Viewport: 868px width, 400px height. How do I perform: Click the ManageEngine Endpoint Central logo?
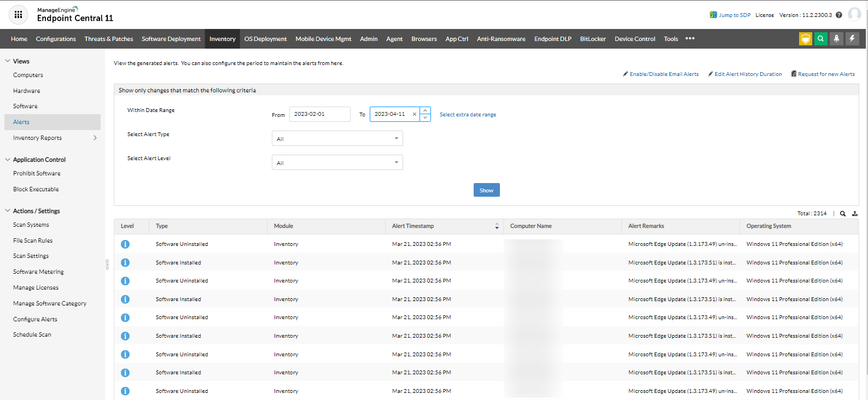pyautogui.click(x=75, y=14)
